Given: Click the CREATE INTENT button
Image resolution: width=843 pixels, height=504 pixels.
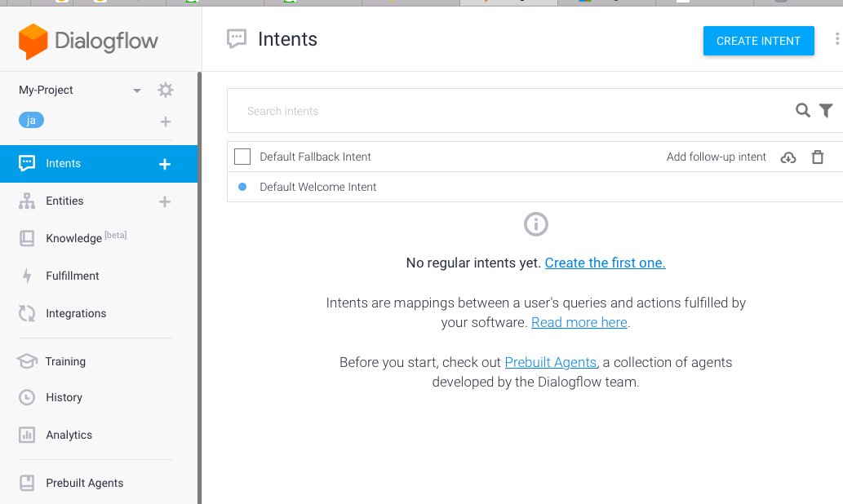Looking at the screenshot, I should 759,41.
